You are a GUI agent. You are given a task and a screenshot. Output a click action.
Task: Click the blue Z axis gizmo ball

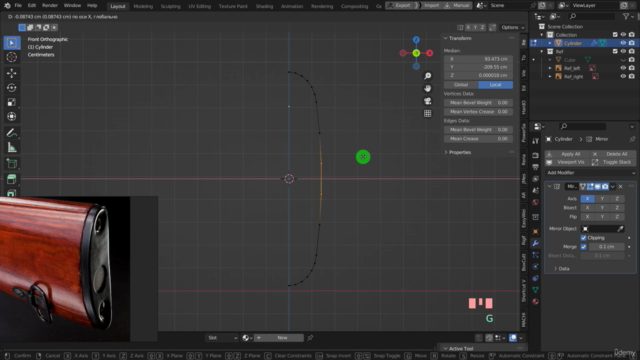pos(416,40)
